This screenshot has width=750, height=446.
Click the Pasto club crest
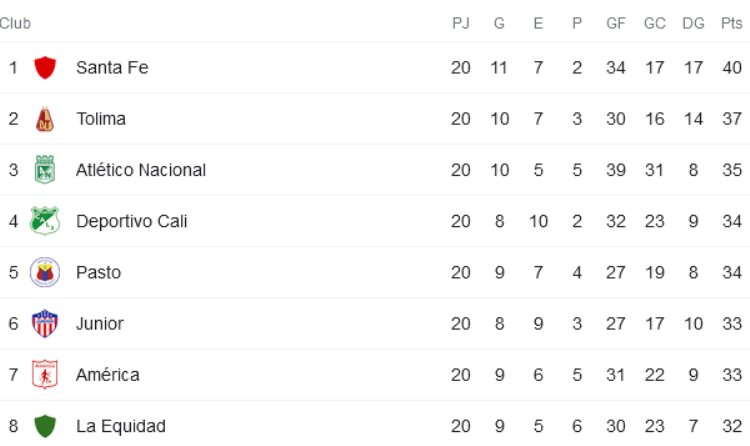[x=44, y=272]
